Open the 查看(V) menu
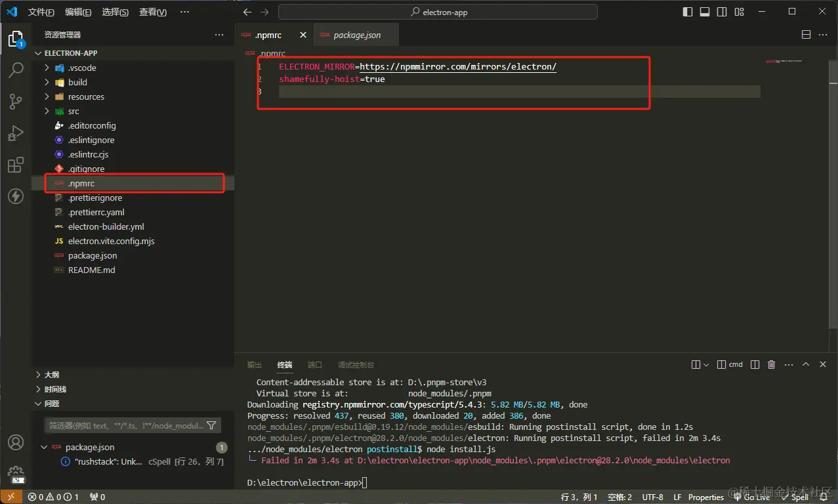 pos(153,12)
